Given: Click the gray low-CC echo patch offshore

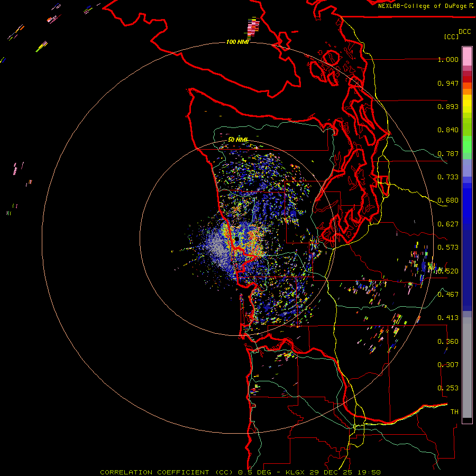Looking at the screenshot, I should coord(218,246).
